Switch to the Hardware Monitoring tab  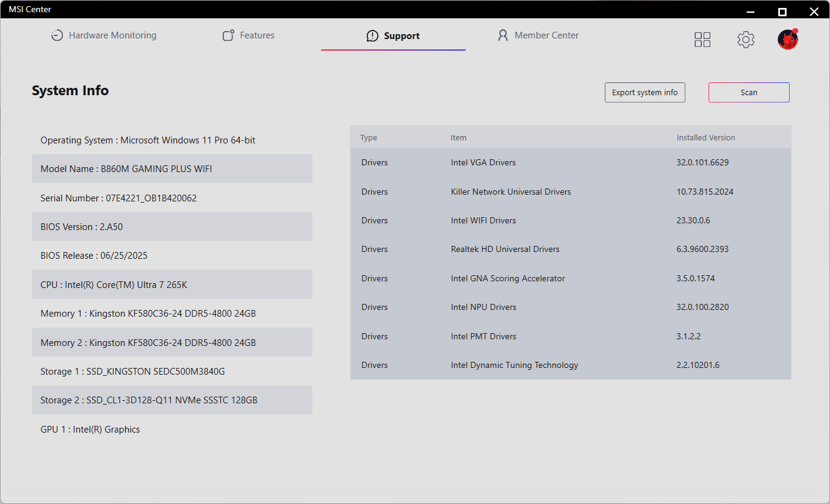click(103, 35)
